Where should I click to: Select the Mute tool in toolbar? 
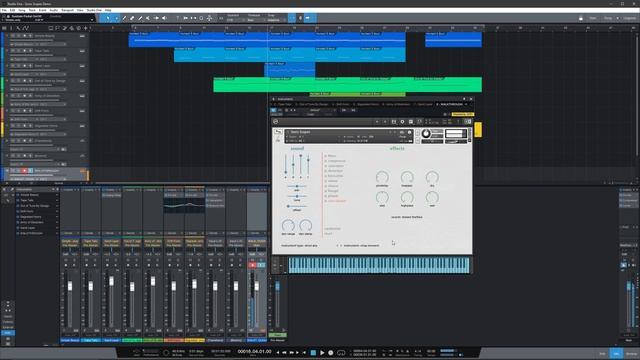[x=148, y=18]
